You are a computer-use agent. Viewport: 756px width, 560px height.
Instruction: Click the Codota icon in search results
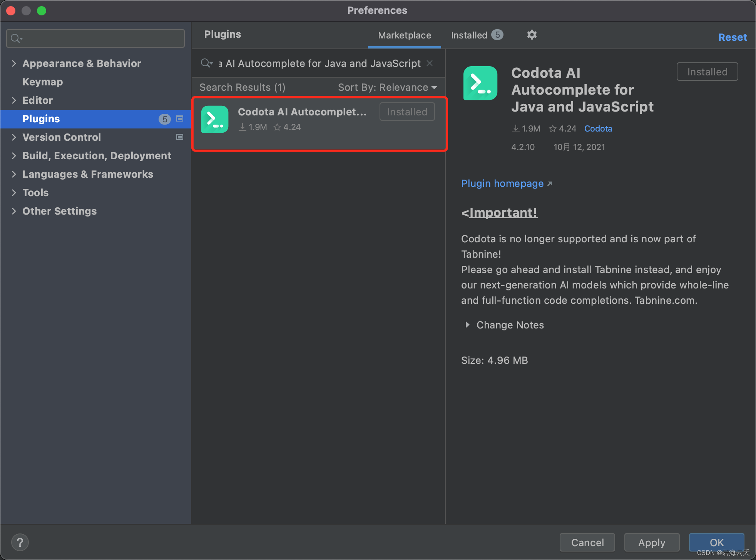click(x=215, y=119)
